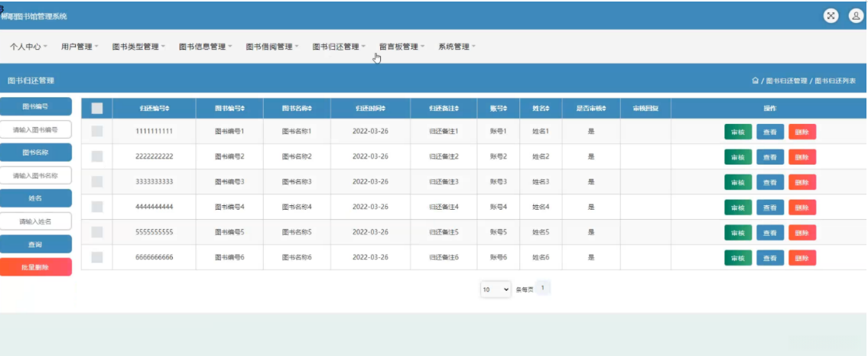868x356 pixels.
Task: Click 查看 button for row 账号1
Action: pyautogui.click(x=770, y=132)
